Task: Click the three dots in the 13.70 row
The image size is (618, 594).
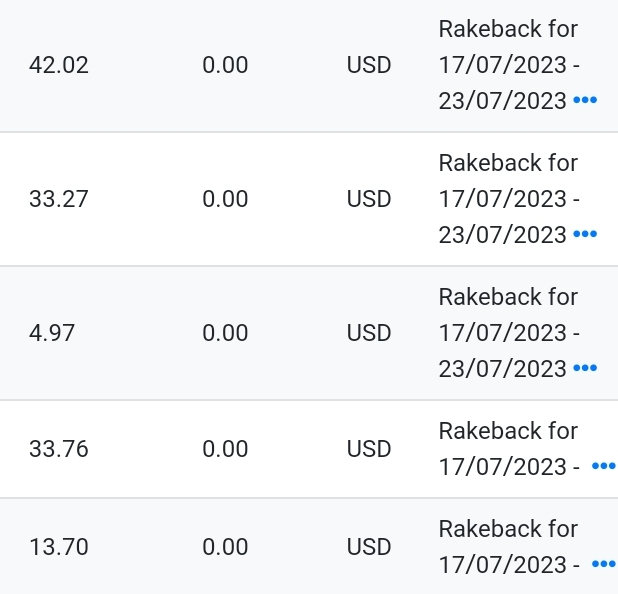Action: 603,564
